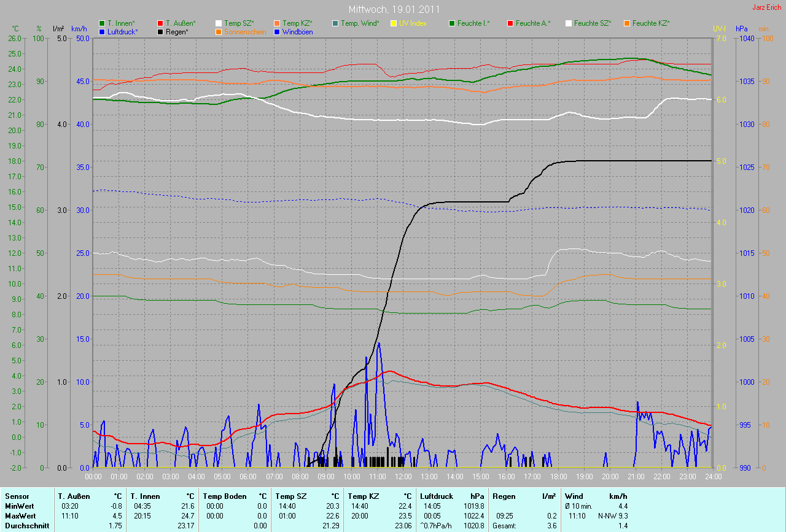Select the 'UV Index' legend label

pos(413,23)
